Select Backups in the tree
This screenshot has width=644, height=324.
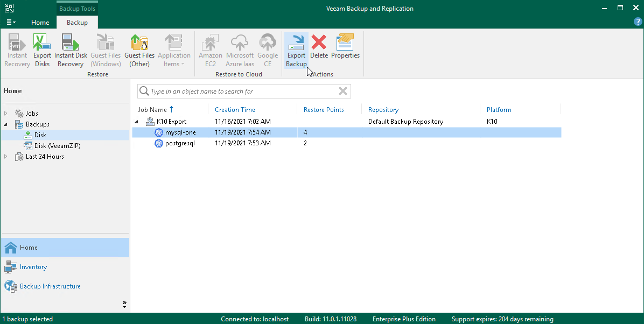pyautogui.click(x=37, y=124)
